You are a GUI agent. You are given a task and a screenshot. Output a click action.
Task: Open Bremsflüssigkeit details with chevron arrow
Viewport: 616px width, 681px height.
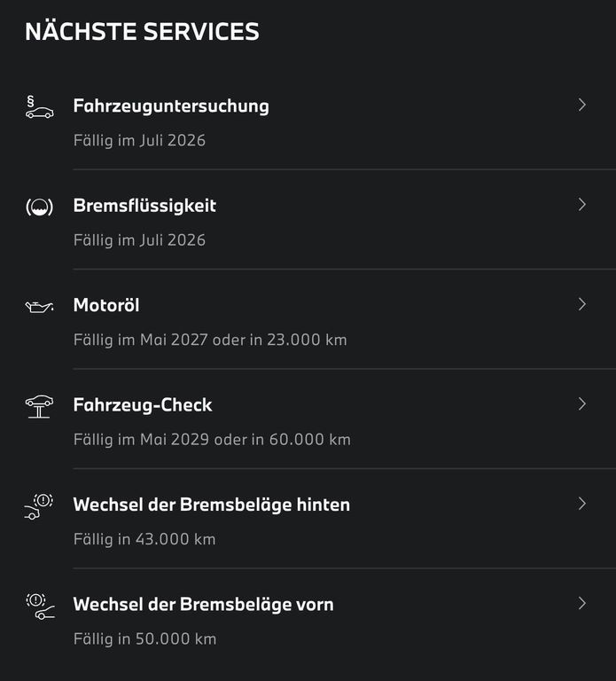point(582,205)
